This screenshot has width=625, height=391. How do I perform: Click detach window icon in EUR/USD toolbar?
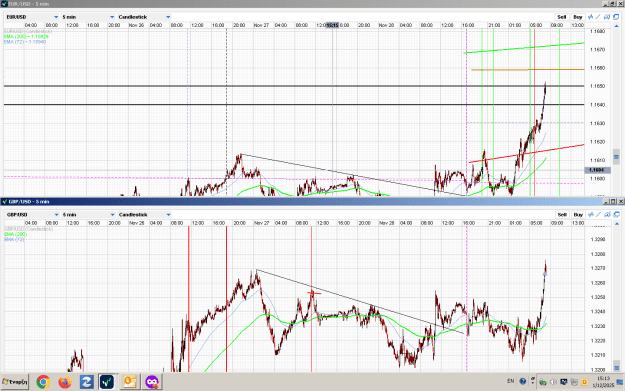tap(616, 17)
